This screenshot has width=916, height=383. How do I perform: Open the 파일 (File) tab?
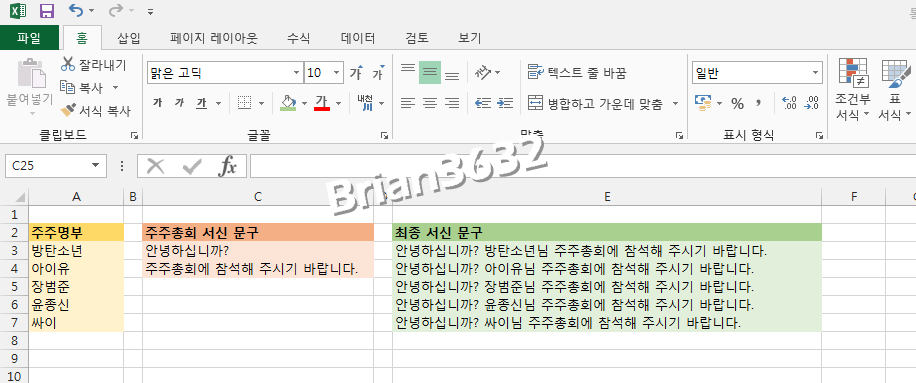pos(29,38)
